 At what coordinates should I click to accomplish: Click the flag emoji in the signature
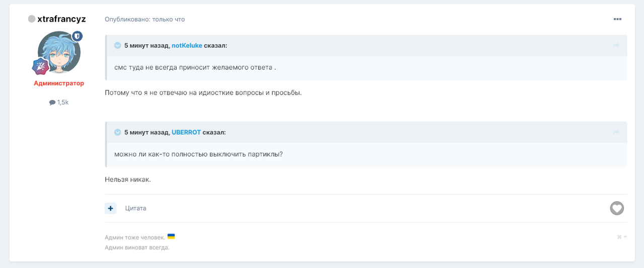click(x=171, y=236)
